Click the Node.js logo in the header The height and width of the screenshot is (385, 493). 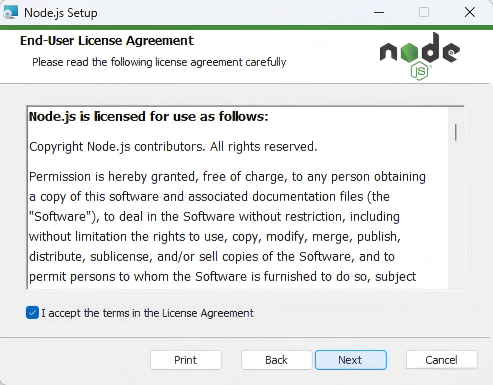[x=420, y=56]
